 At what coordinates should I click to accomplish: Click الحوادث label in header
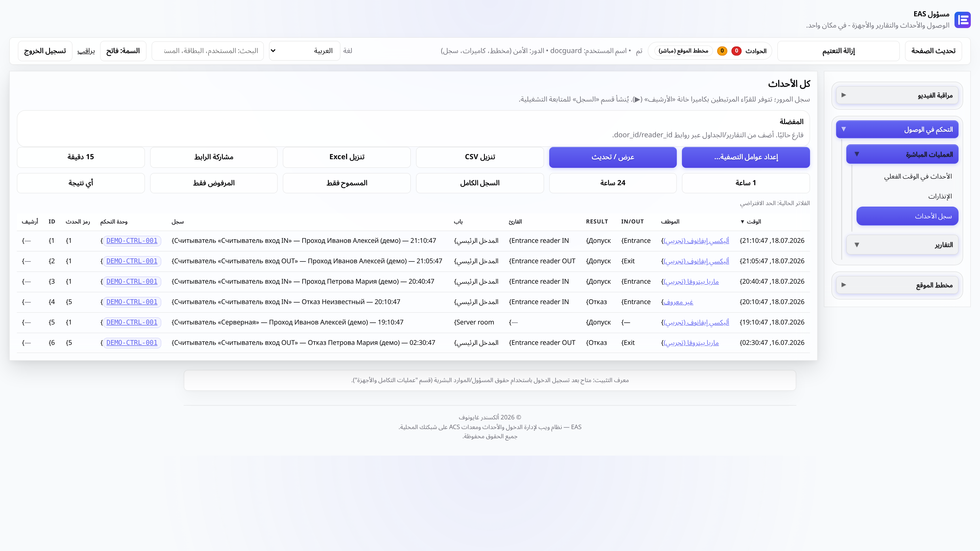pyautogui.click(x=755, y=51)
